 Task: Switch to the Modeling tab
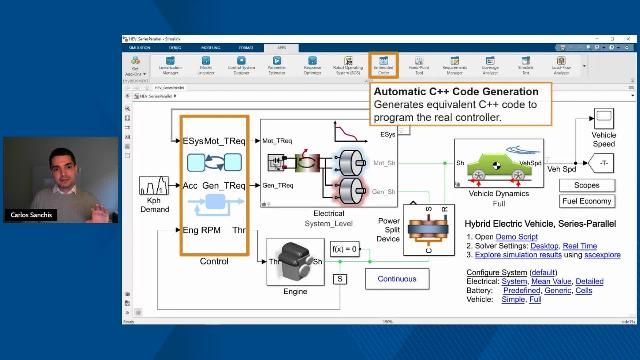(211, 48)
